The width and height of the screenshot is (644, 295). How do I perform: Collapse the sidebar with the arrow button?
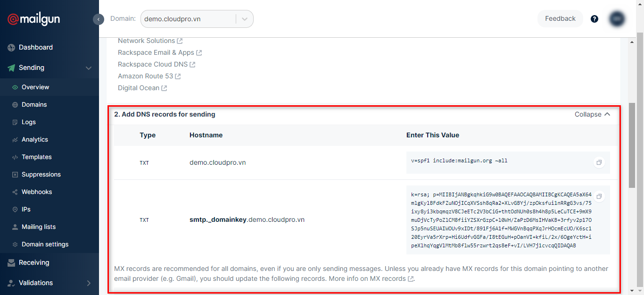[99, 19]
